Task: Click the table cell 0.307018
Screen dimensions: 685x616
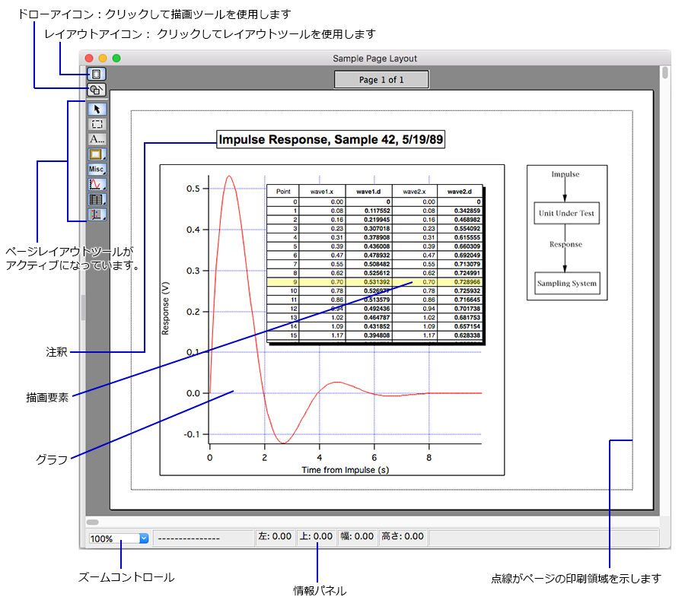Action: 368,229
